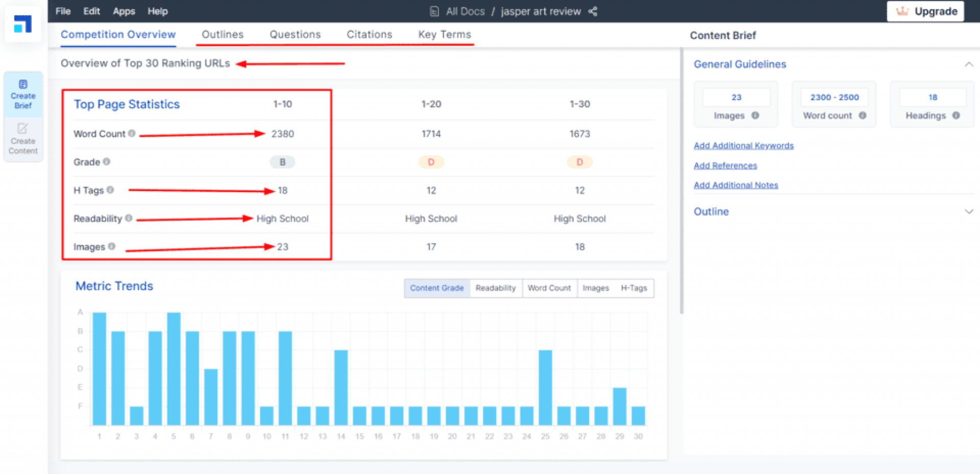This screenshot has height=474, width=980.
Task: Switch metric trend to Word Count
Action: click(x=549, y=288)
